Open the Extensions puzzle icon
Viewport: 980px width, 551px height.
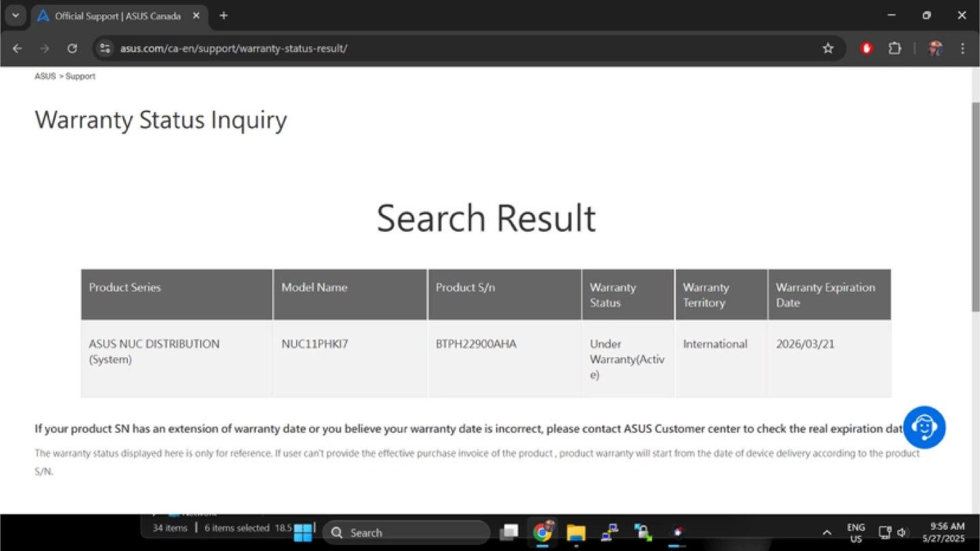click(894, 48)
